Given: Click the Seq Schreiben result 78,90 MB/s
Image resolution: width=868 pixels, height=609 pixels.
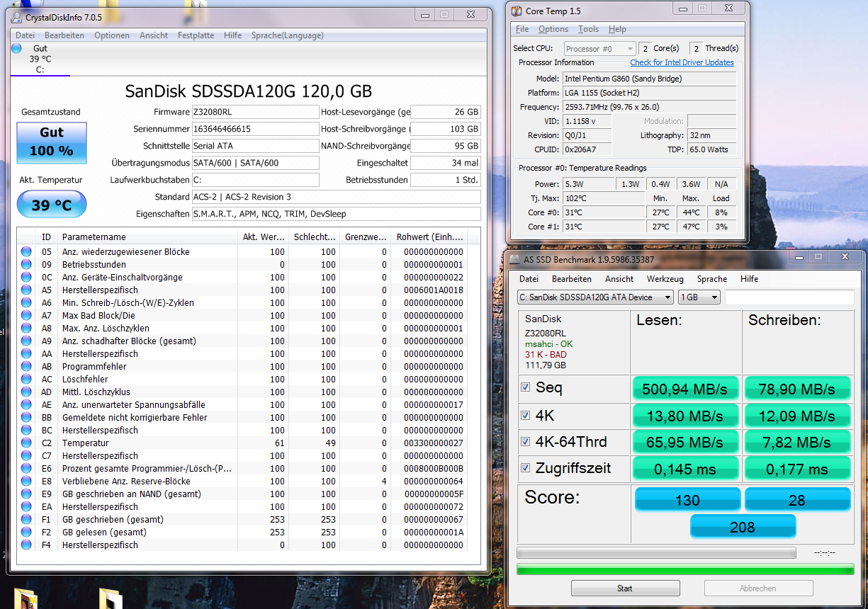Looking at the screenshot, I should [797, 389].
